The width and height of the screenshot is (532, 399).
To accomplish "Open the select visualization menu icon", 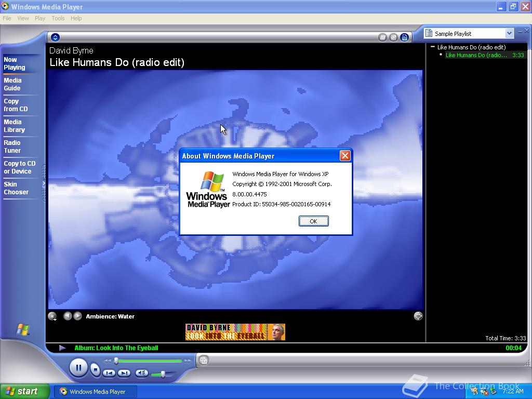I will pos(52,316).
